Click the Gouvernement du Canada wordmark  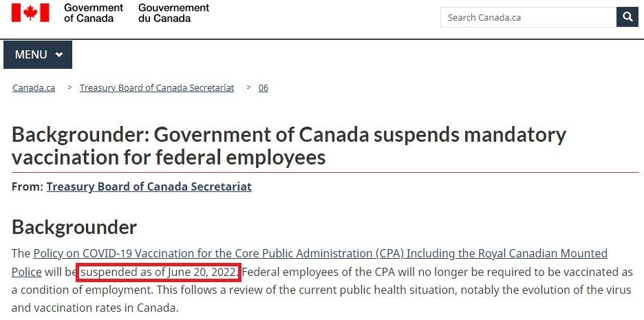coord(174,13)
